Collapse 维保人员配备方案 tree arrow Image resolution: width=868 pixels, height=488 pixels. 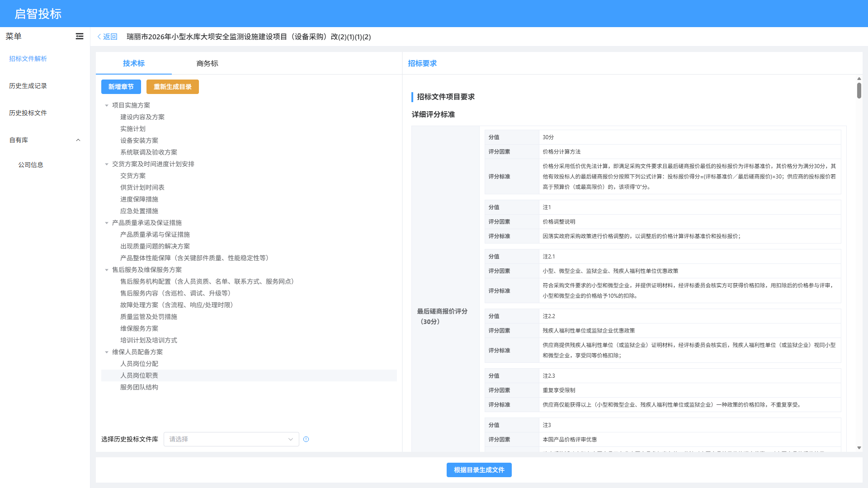click(x=107, y=352)
